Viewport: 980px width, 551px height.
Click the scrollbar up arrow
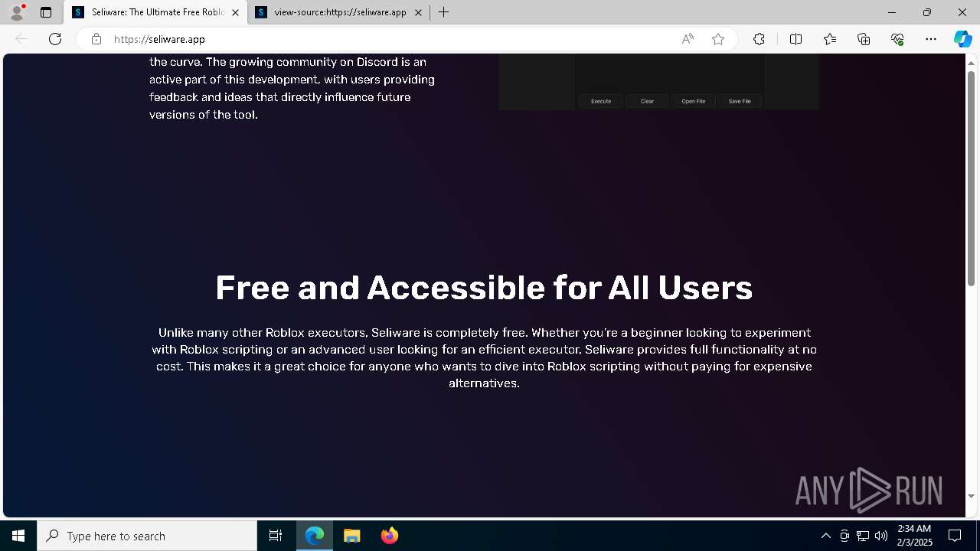971,62
